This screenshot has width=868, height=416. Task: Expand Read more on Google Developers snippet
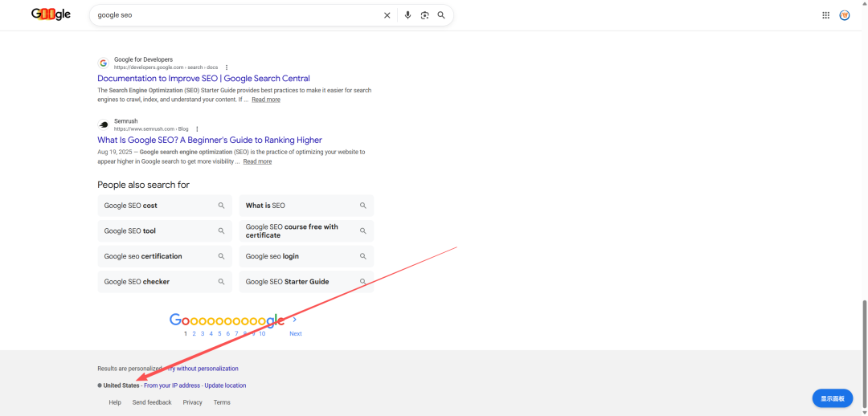pos(266,100)
